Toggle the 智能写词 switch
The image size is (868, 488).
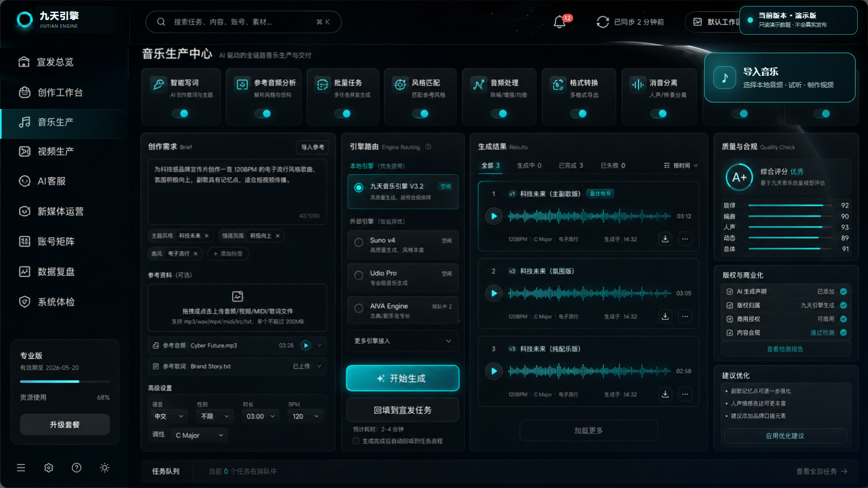[180, 113]
